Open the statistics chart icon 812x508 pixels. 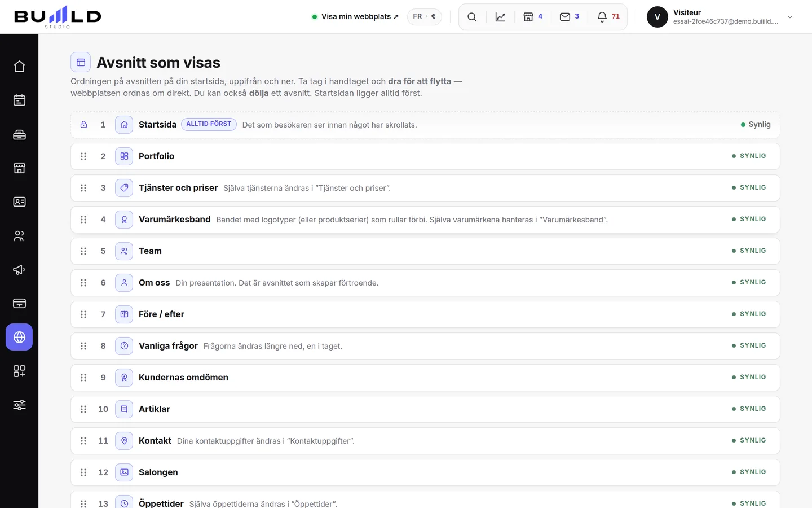click(x=500, y=17)
